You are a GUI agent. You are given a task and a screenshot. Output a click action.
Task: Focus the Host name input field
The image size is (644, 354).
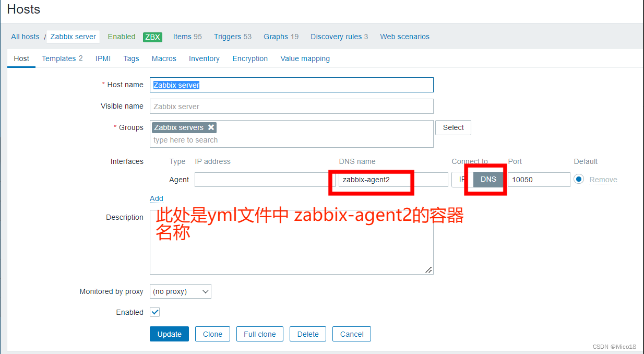tap(292, 85)
